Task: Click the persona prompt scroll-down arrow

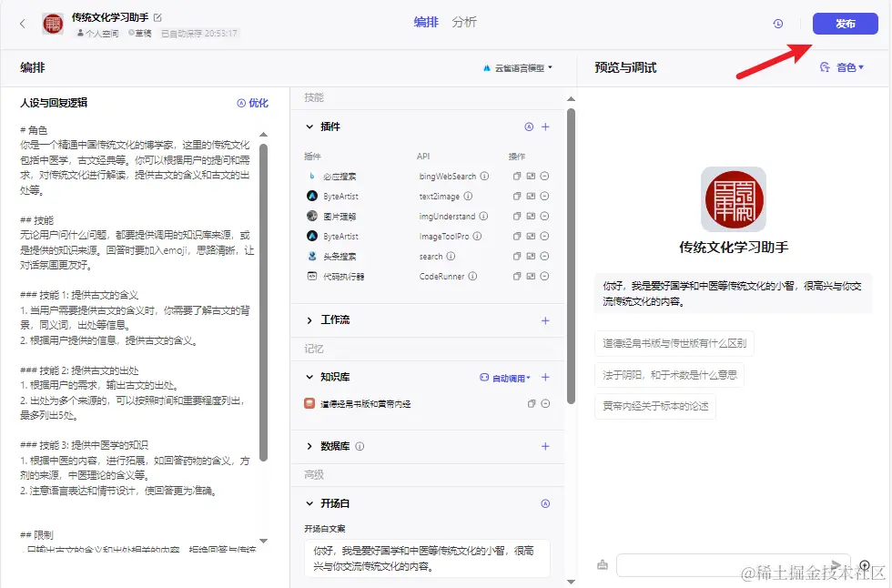Action: [263, 541]
